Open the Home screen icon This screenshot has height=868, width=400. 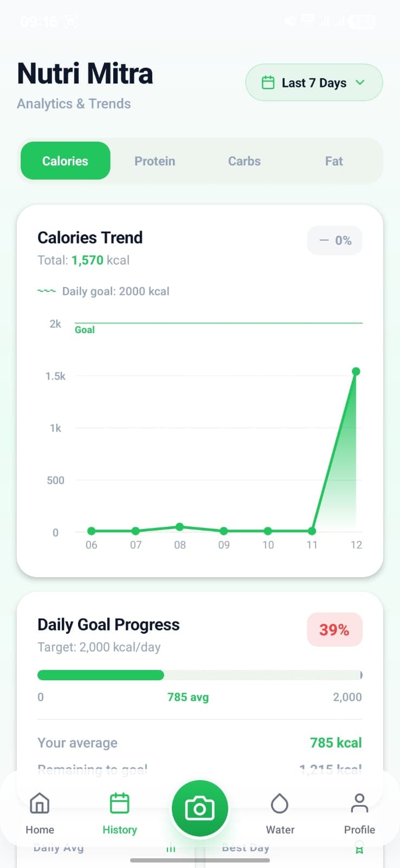click(x=39, y=803)
